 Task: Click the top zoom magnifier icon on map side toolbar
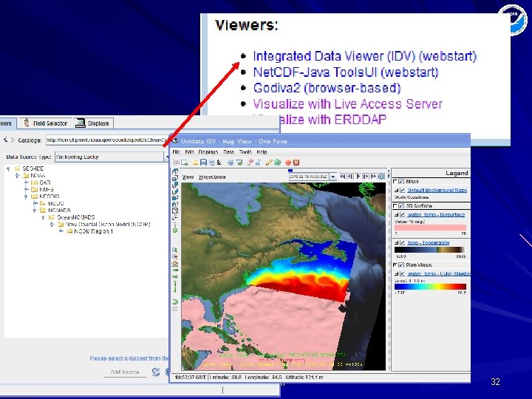pyautogui.click(x=175, y=250)
